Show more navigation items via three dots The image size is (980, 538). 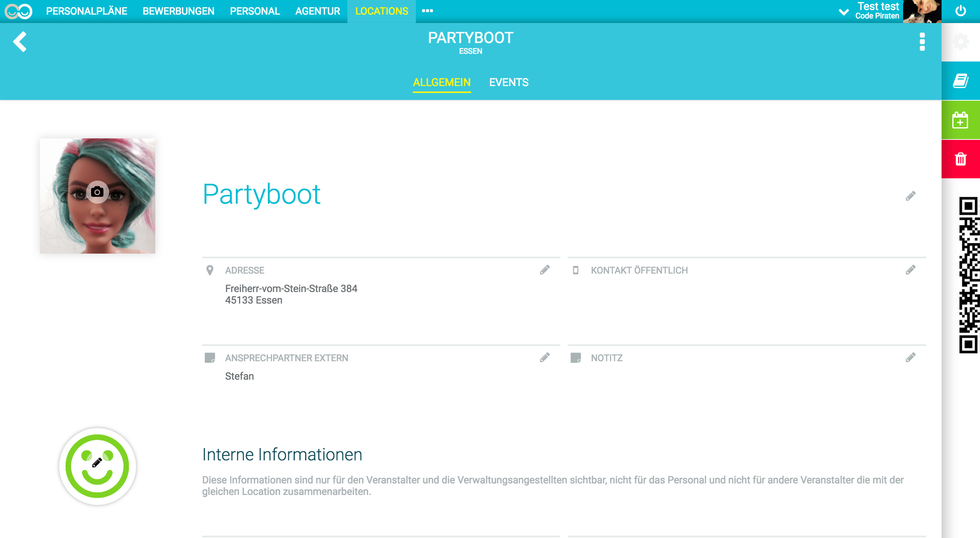click(427, 11)
